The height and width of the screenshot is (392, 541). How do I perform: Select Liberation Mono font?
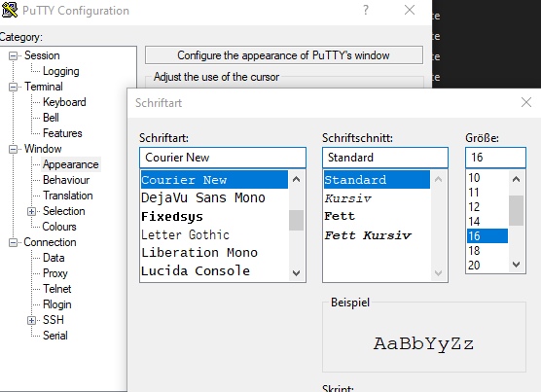[x=214, y=253]
